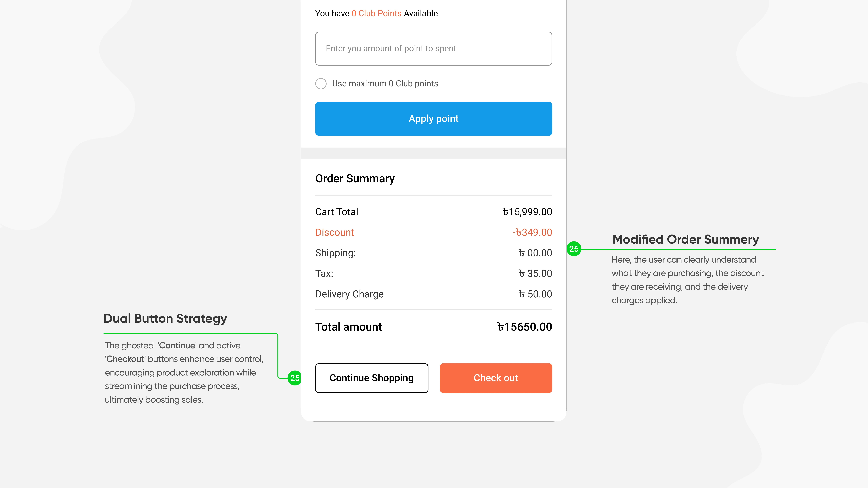Click the 'Use maximum 0 Club points' label

(385, 83)
